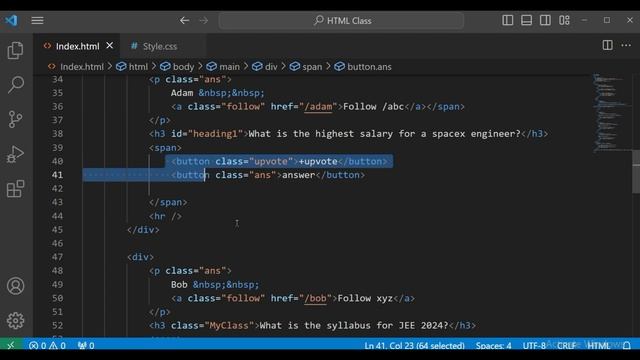Open notifications bell in status bar
Viewport: 640px width, 360px height.
(x=627, y=345)
